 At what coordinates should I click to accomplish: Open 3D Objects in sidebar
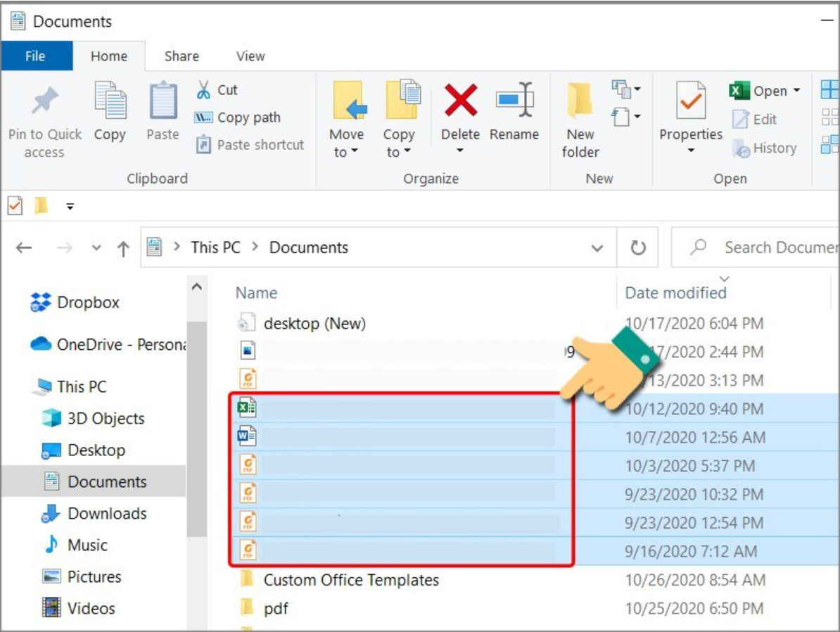[x=93, y=418]
